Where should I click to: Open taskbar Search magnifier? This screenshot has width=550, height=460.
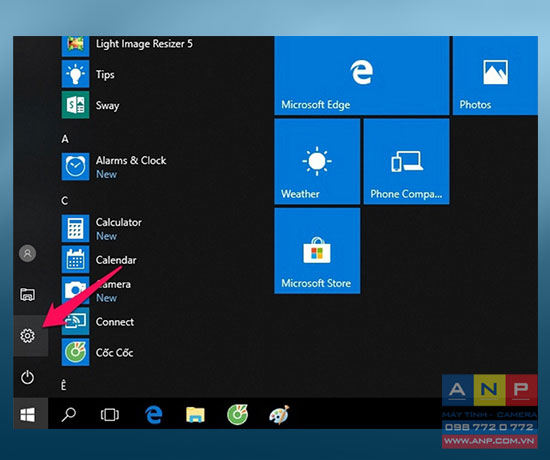pos(68,415)
